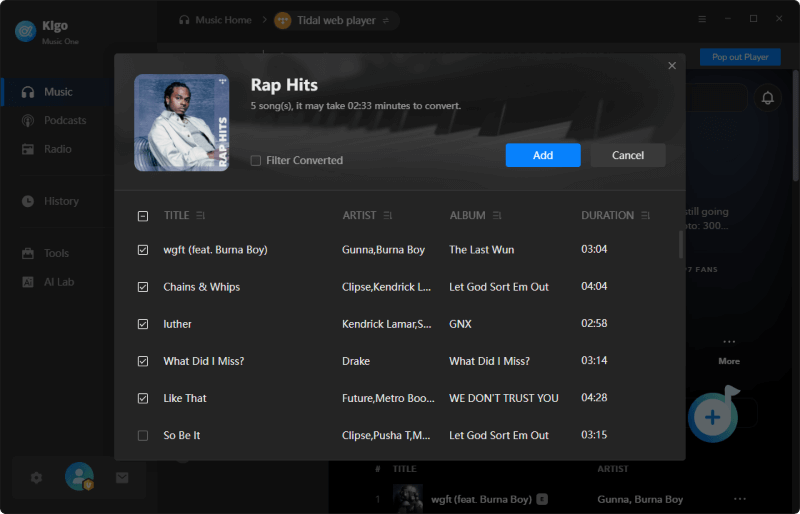This screenshot has height=514, width=800.
Task: Uncheck the Chains & Whips song
Action: (x=143, y=287)
